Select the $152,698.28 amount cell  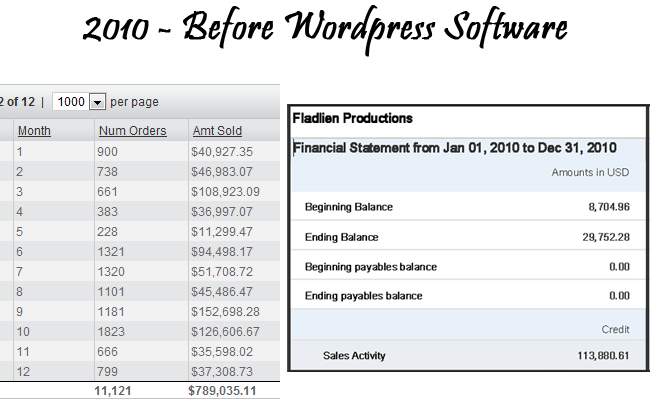225,311
